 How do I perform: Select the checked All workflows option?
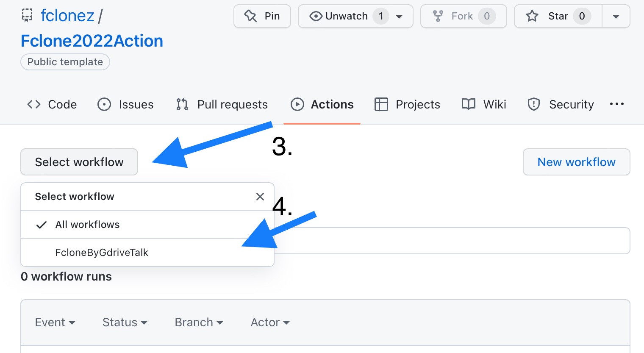(x=87, y=225)
